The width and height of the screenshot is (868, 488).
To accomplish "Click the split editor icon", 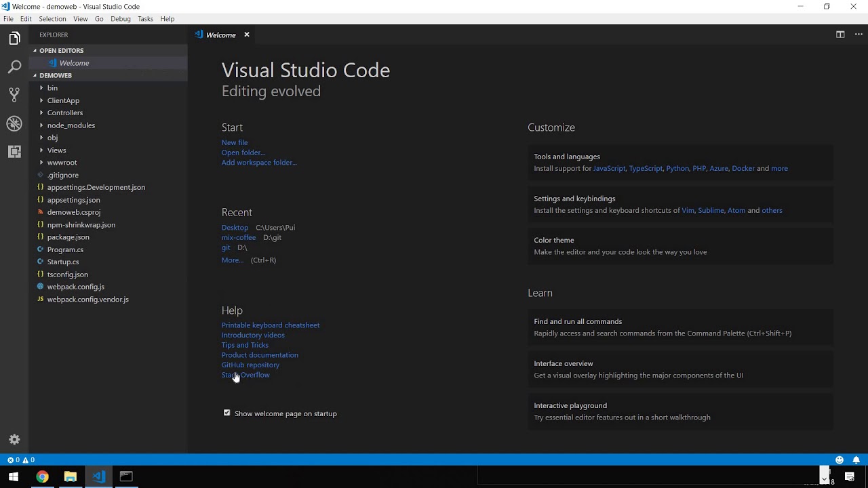I will click(840, 35).
